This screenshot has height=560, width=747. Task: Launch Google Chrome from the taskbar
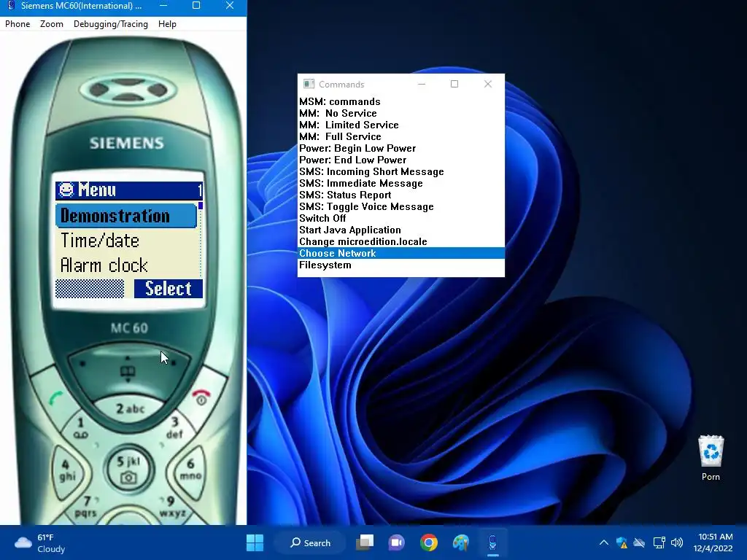click(429, 542)
